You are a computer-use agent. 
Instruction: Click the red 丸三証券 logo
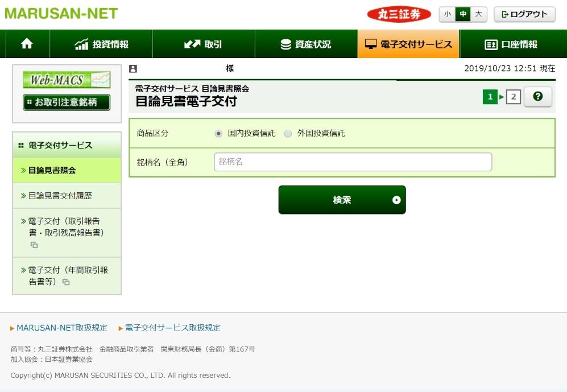click(x=399, y=14)
